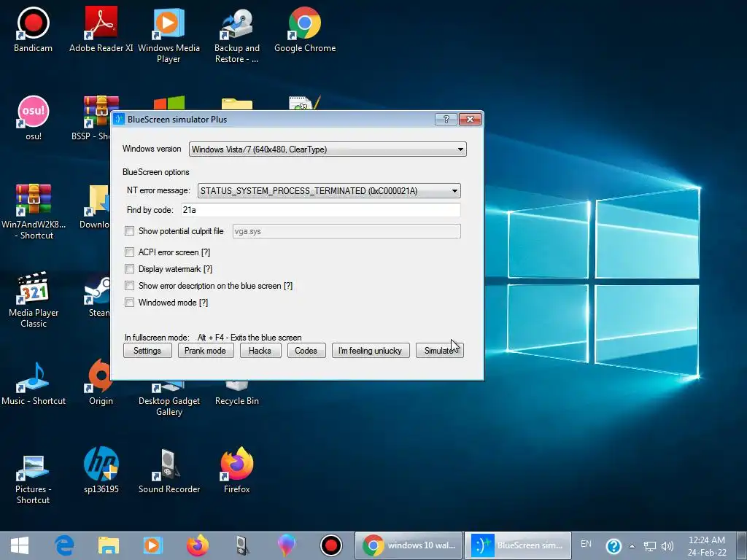This screenshot has height=560, width=747.
Task: Open Adobe Reader XI desktop icon
Action: (101, 29)
